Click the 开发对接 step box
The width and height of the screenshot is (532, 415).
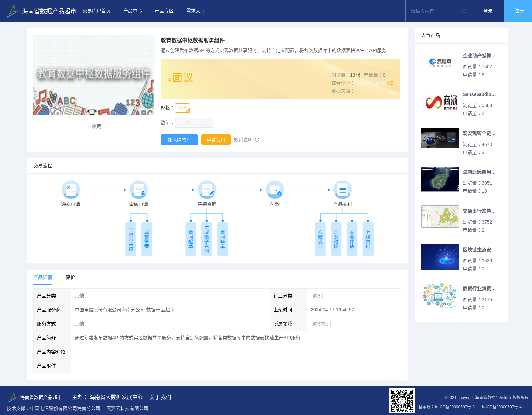pos(336,239)
